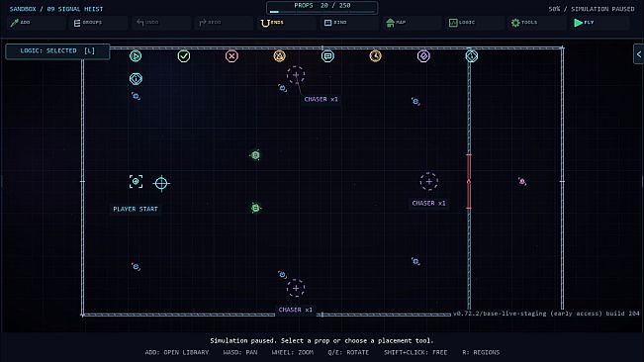Image resolution: width=644 pixels, height=362 pixels.
Task: Select the info node below the play node
Action: 136,79
